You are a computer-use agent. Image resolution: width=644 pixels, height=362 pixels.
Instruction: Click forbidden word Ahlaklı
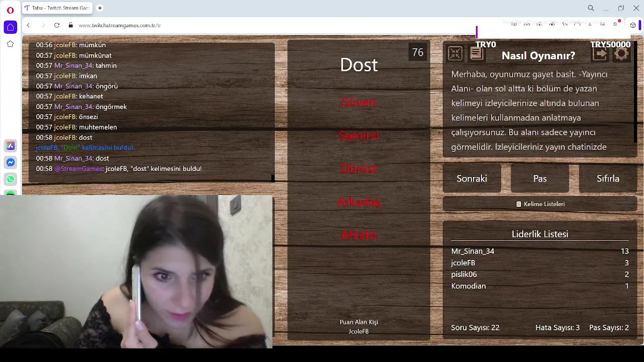(x=359, y=235)
